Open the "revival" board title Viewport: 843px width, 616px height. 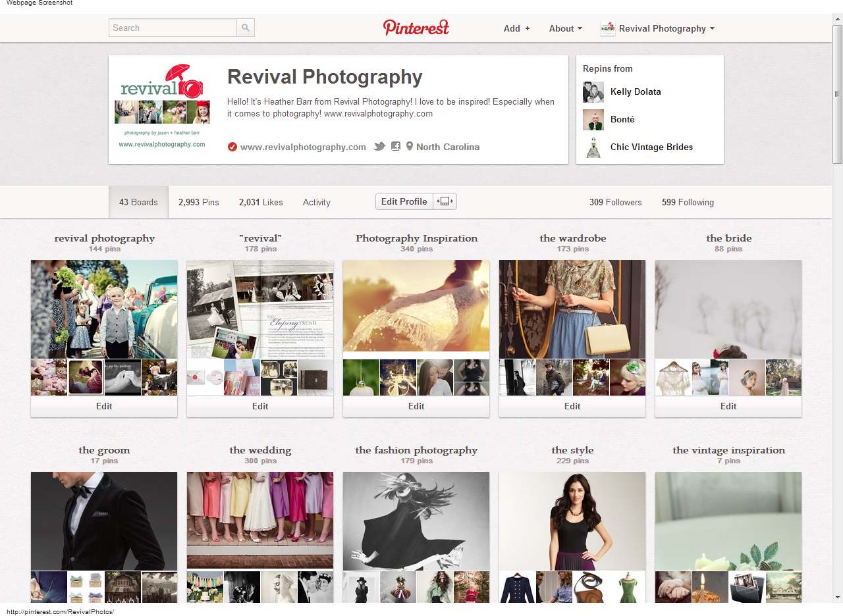tap(260, 238)
